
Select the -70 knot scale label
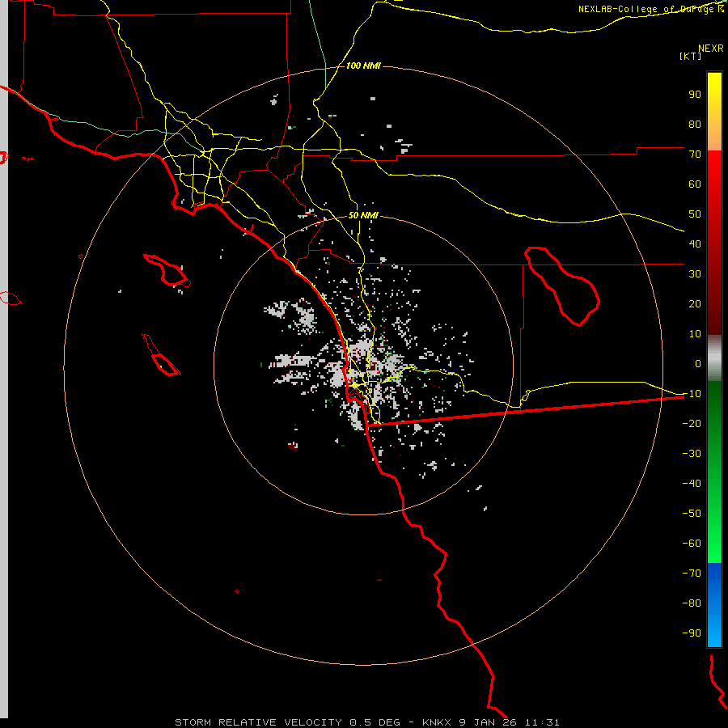coord(692,573)
